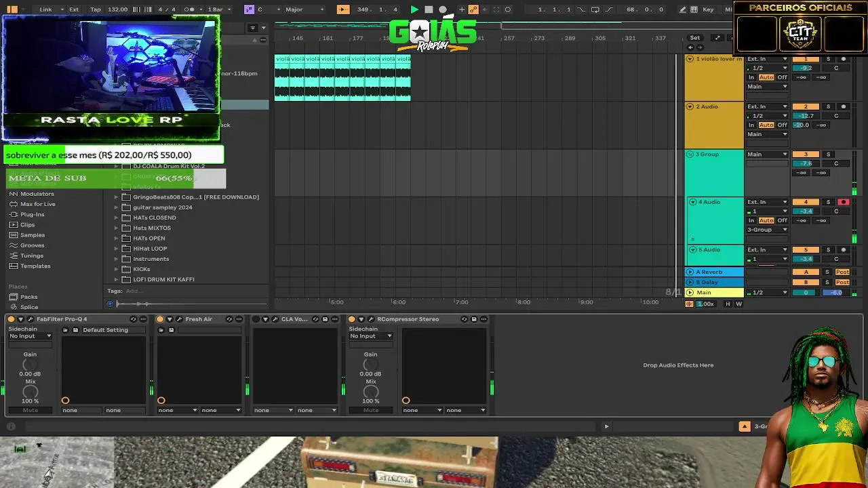Stop playback with the Stop button
The width and height of the screenshot is (868, 488).
[429, 9]
